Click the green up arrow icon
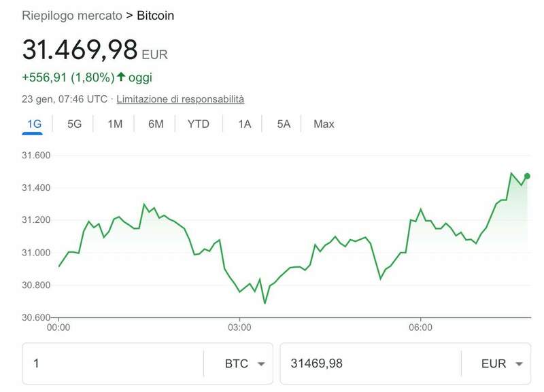 pyautogui.click(x=121, y=78)
